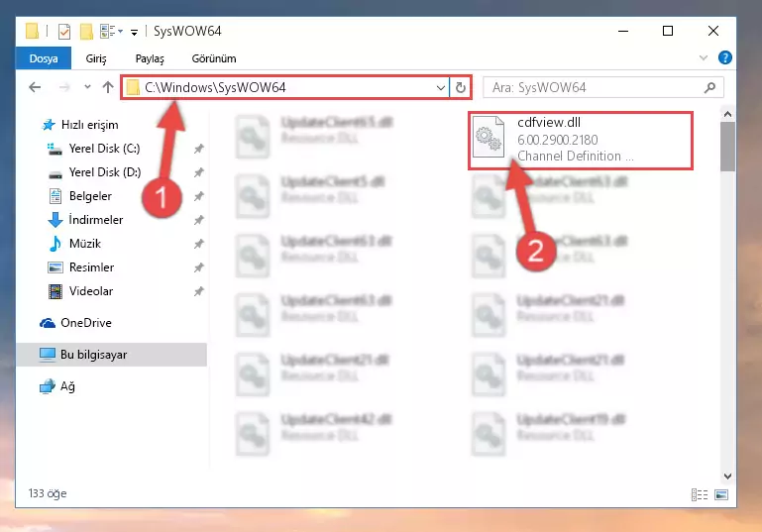
Task: Click the New folder quick access icon
Action: pos(86,32)
